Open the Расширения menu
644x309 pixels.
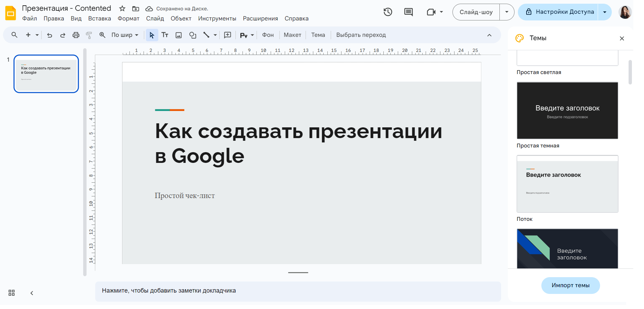(x=261, y=18)
